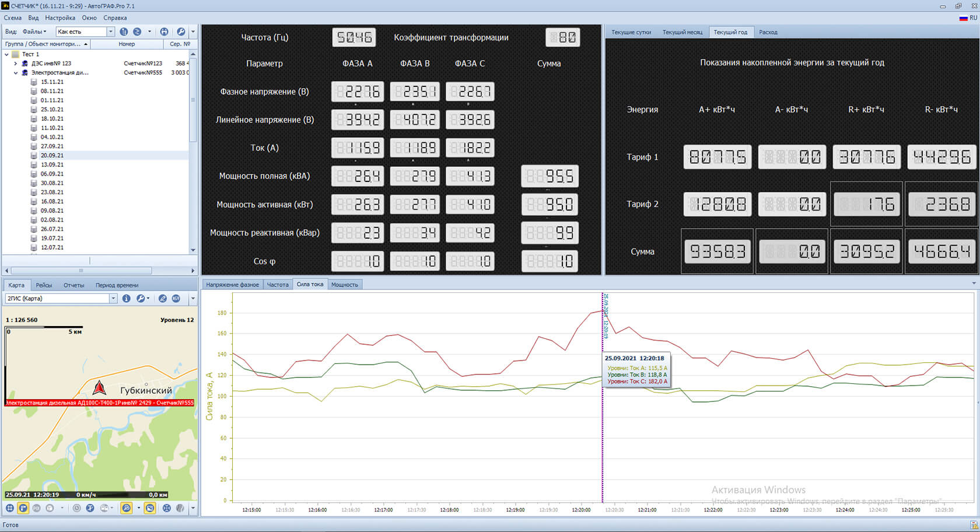This screenshot has width=980, height=532.
Task: Toggle the highlighted magnifier follow button below the map
Action: 126,508
